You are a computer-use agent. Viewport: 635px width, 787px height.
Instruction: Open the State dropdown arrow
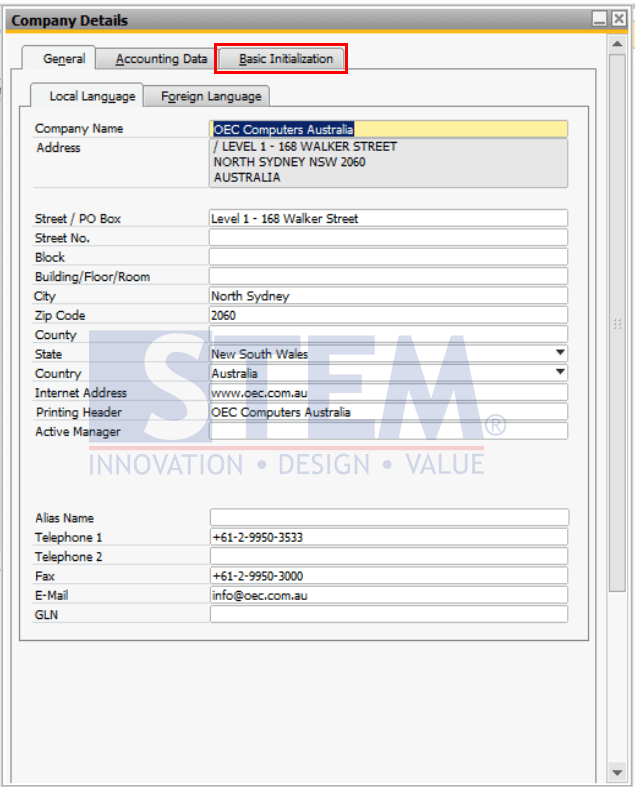pos(560,353)
